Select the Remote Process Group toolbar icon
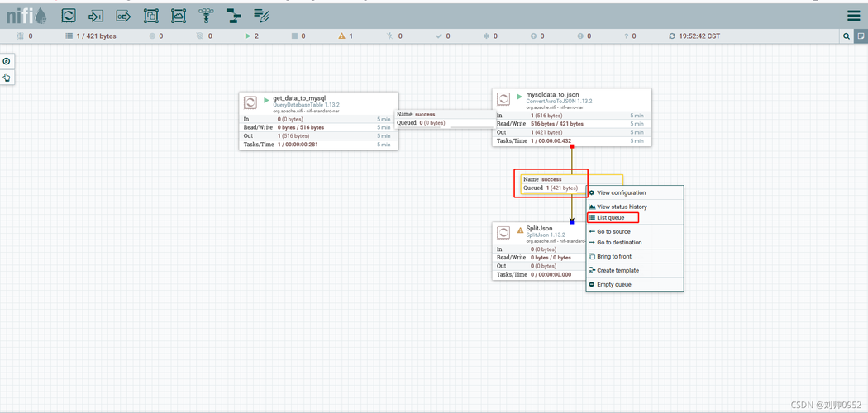The width and height of the screenshot is (868, 413). coord(179,16)
